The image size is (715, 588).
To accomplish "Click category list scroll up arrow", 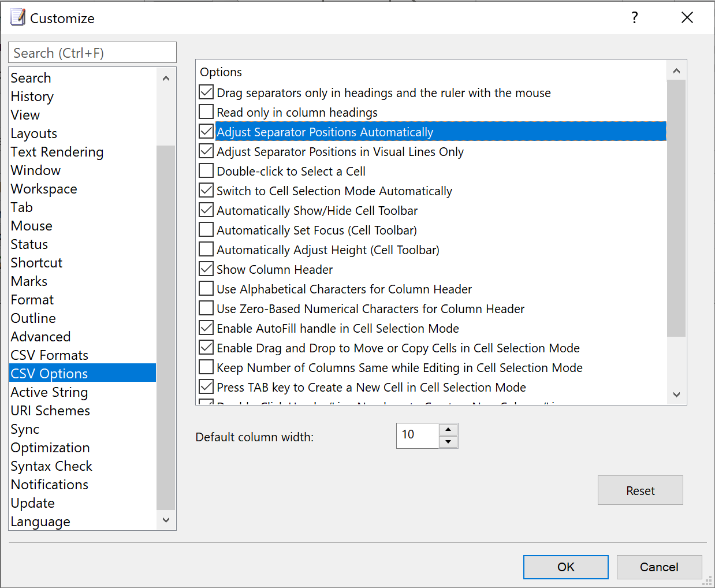I will pos(166,78).
